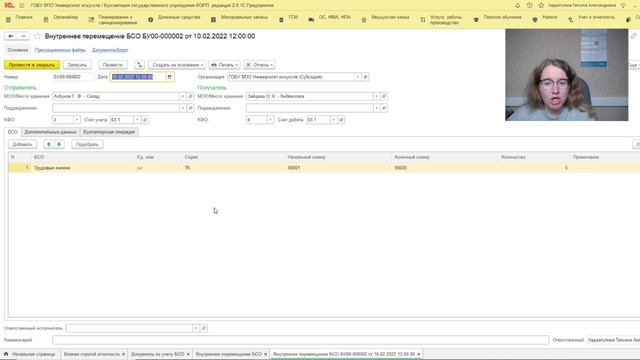Image resolution: width=640 pixels, height=360 pixels.
Task: Click the Дата input field
Action: point(138,77)
